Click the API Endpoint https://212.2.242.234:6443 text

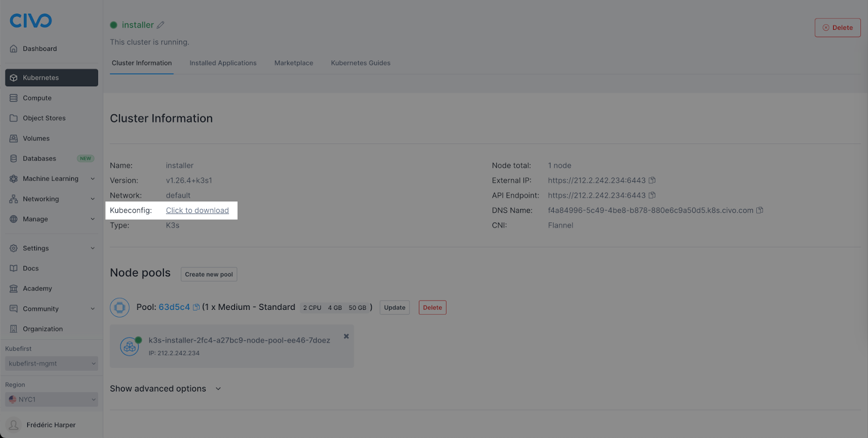pos(597,195)
